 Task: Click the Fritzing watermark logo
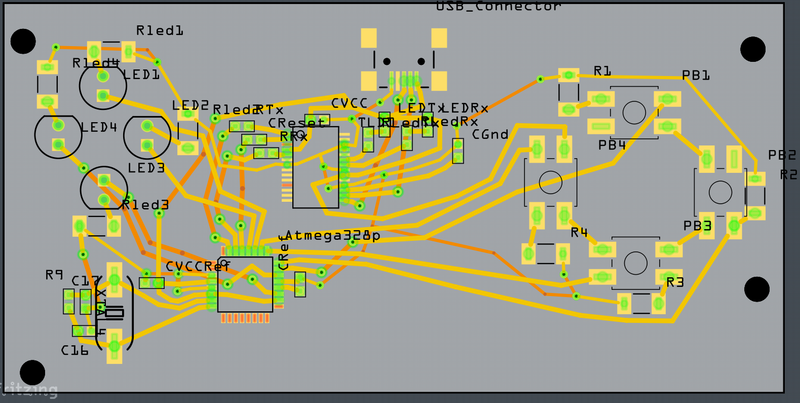pyautogui.click(x=30, y=390)
